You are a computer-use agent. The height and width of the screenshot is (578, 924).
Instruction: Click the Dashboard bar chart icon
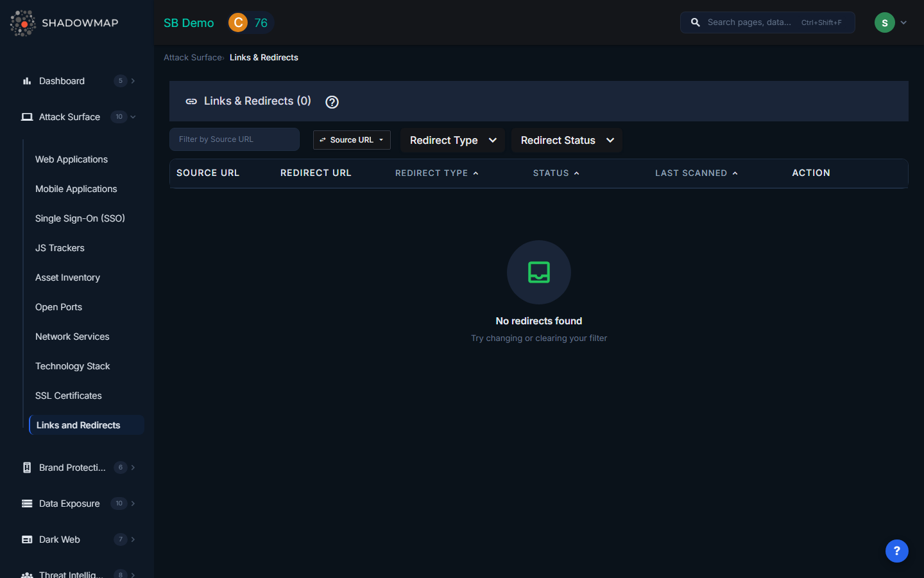(27, 81)
